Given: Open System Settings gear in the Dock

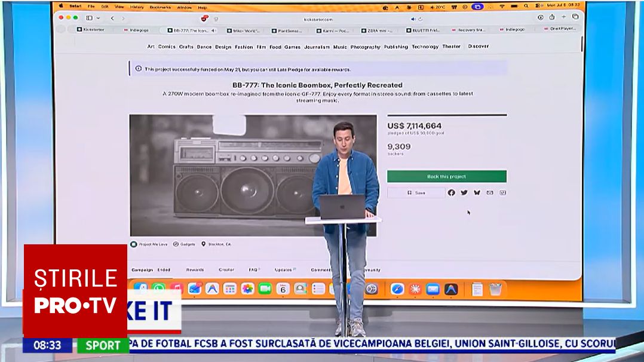Looking at the screenshot, I should 372,289.
